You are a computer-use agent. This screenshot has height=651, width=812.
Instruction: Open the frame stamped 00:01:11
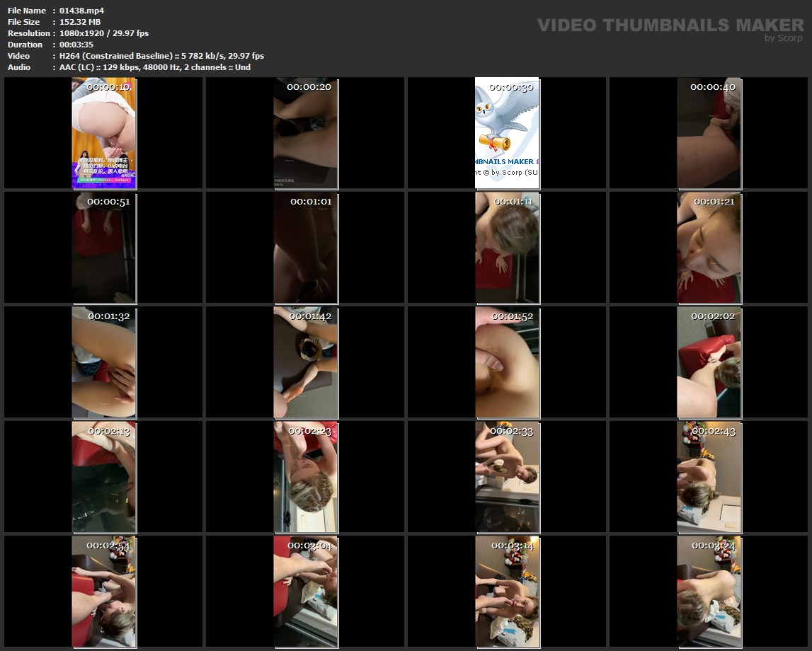click(507, 248)
